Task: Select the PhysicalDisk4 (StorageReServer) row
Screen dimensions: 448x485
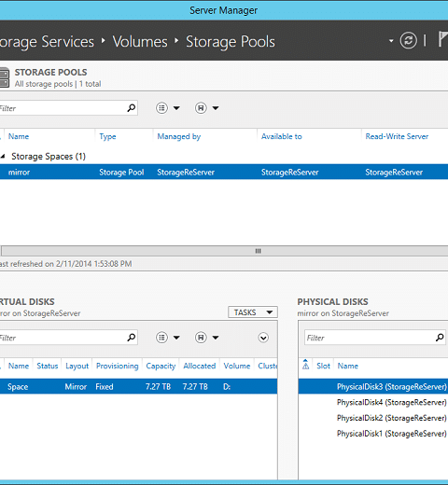Action: click(373, 402)
